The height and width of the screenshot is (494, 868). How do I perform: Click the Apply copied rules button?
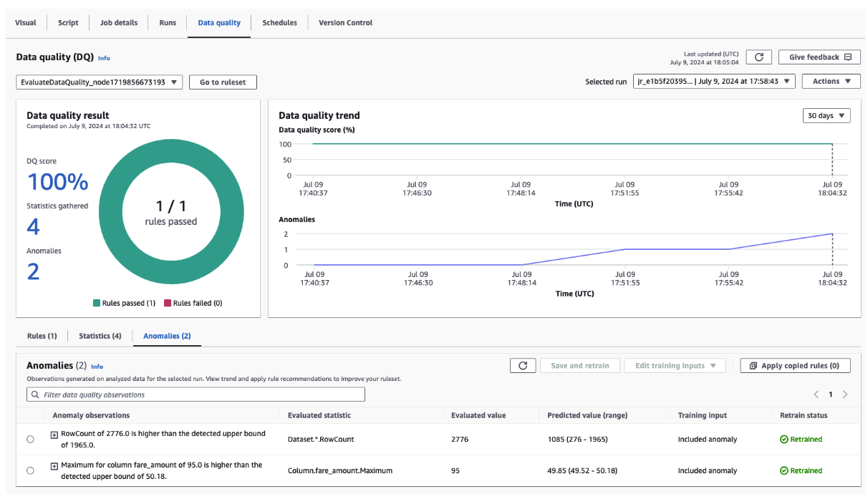click(x=794, y=366)
